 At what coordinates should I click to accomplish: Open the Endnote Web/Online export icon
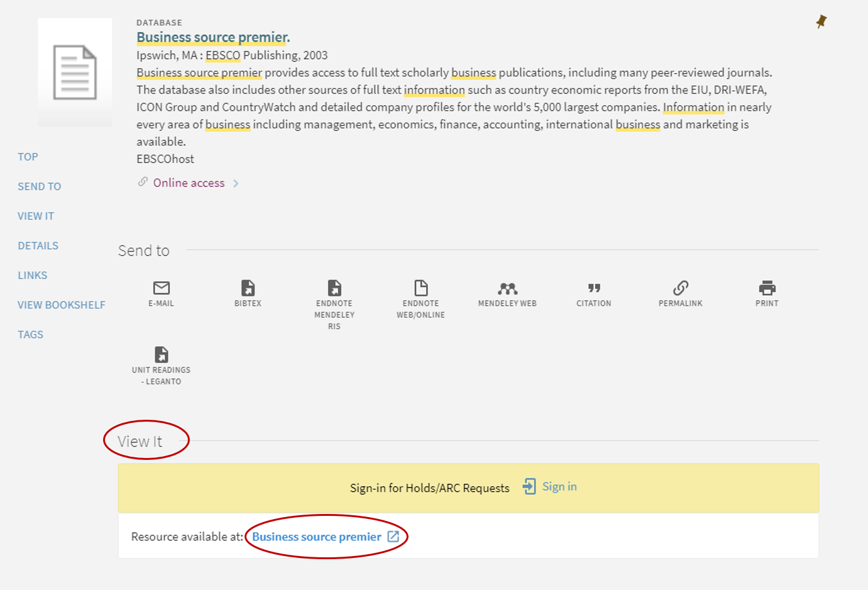click(x=420, y=289)
